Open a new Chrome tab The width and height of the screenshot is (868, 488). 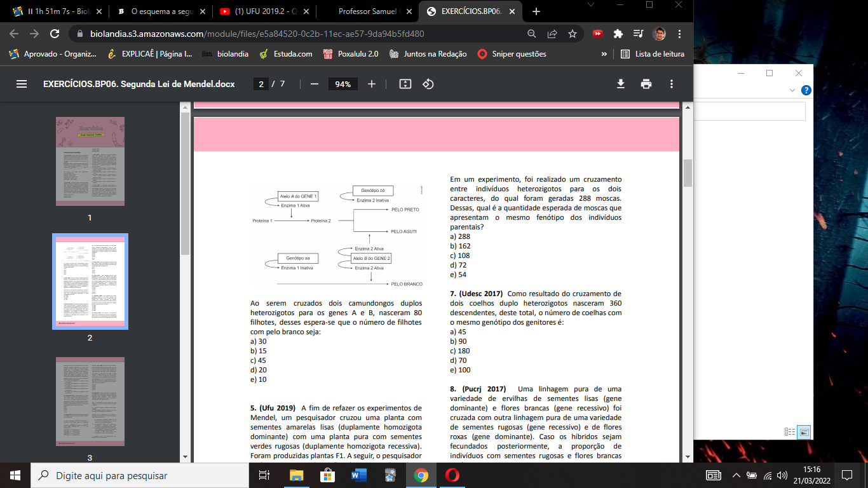pyautogui.click(x=536, y=11)
